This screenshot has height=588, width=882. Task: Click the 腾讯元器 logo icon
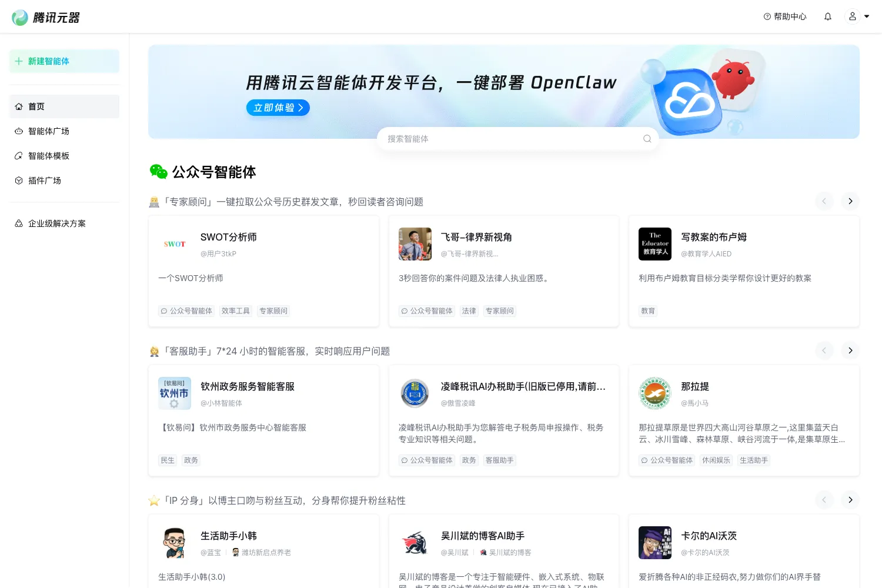click(x=20, y=18)
